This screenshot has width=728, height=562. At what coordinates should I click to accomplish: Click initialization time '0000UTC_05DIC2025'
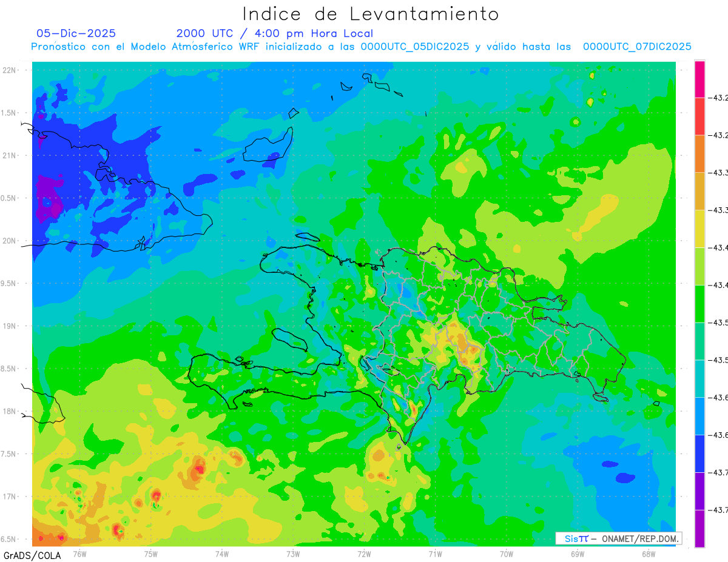click(x=415, y=46)
